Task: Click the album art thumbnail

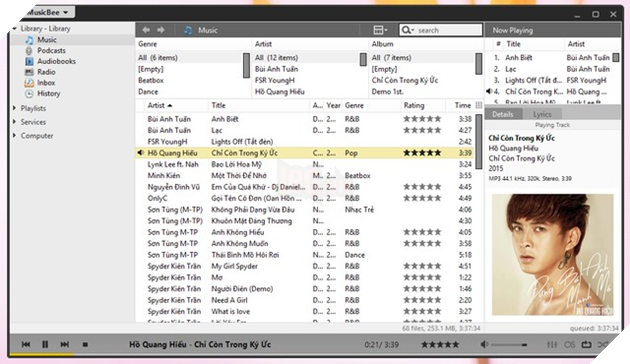Action: 553,255
